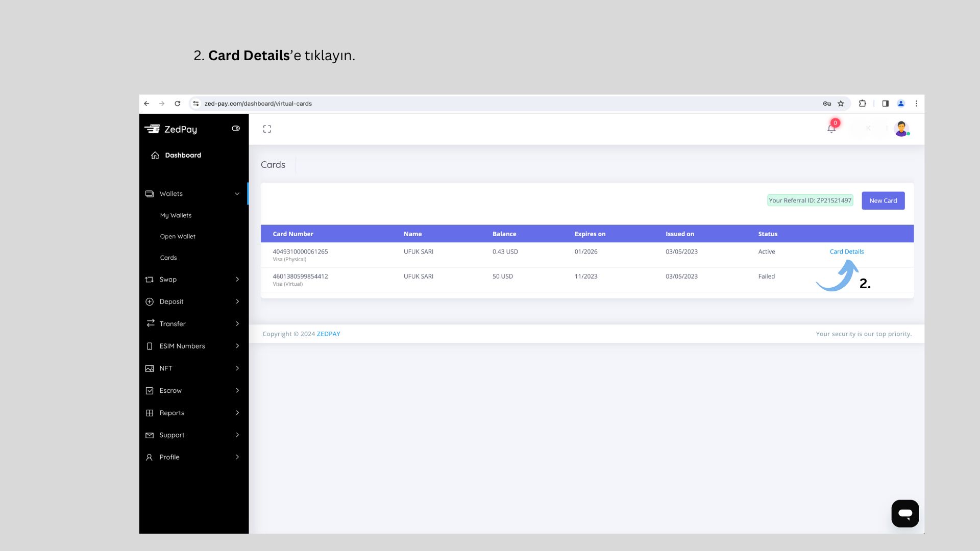
Task: Expand the Deposit menu chevron
Action: coord(237,302)
